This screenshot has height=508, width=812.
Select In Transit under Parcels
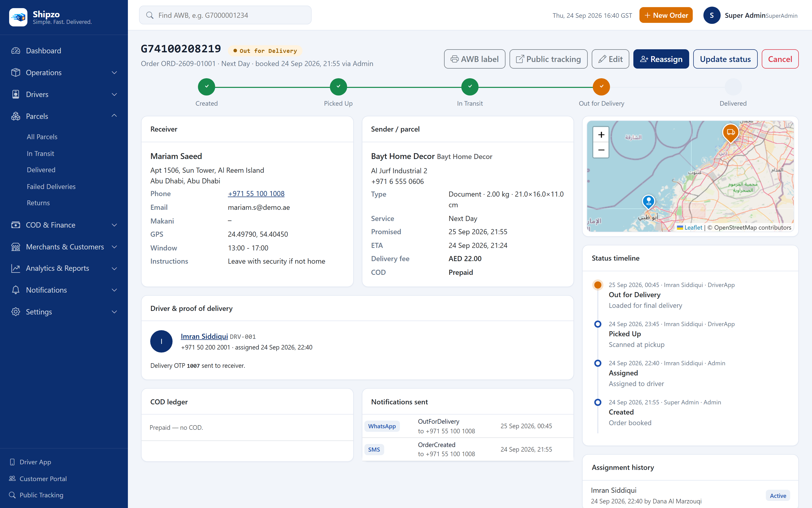click(x=40, y=153)
